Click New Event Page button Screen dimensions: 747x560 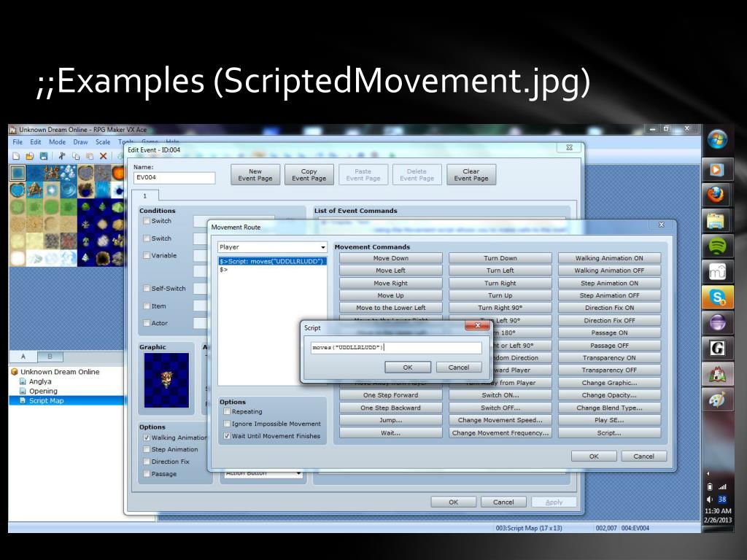coord(255,175)
